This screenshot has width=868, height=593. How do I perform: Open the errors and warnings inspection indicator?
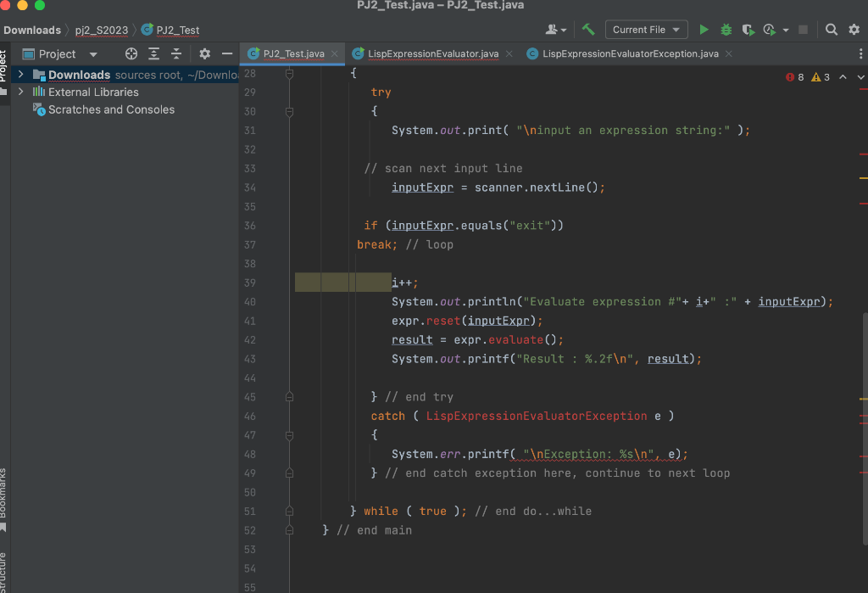click(x=806, y=77)
